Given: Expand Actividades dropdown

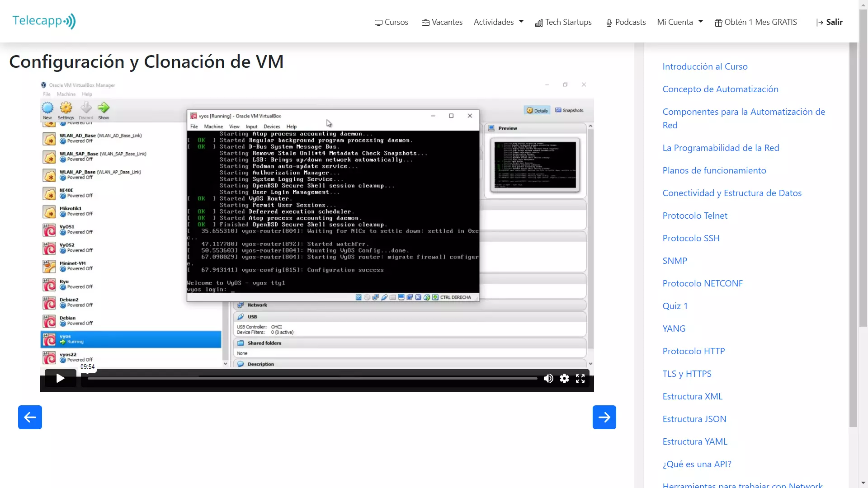Looking at the screenshot, I should 498,22.
